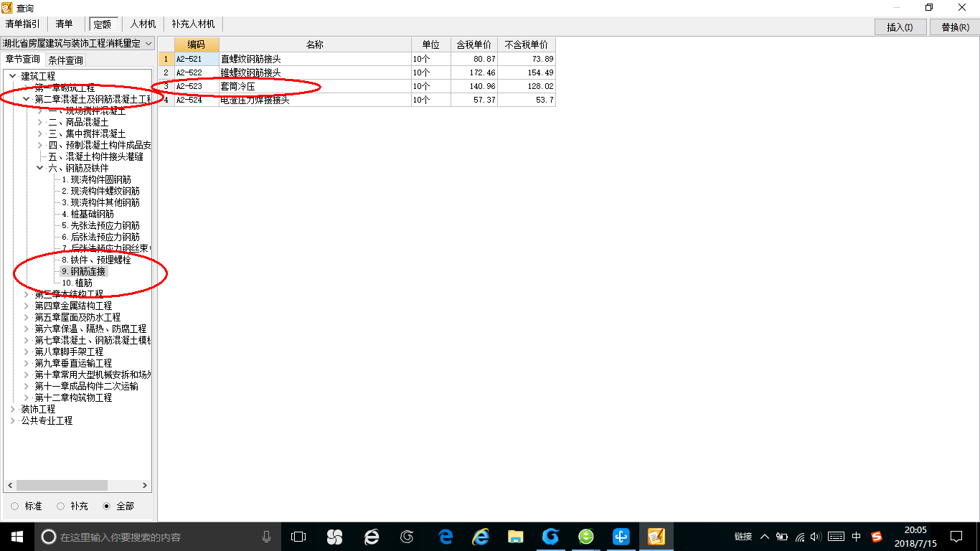
Task: Select the 标准 radio button
Action: tap(15, 506)
